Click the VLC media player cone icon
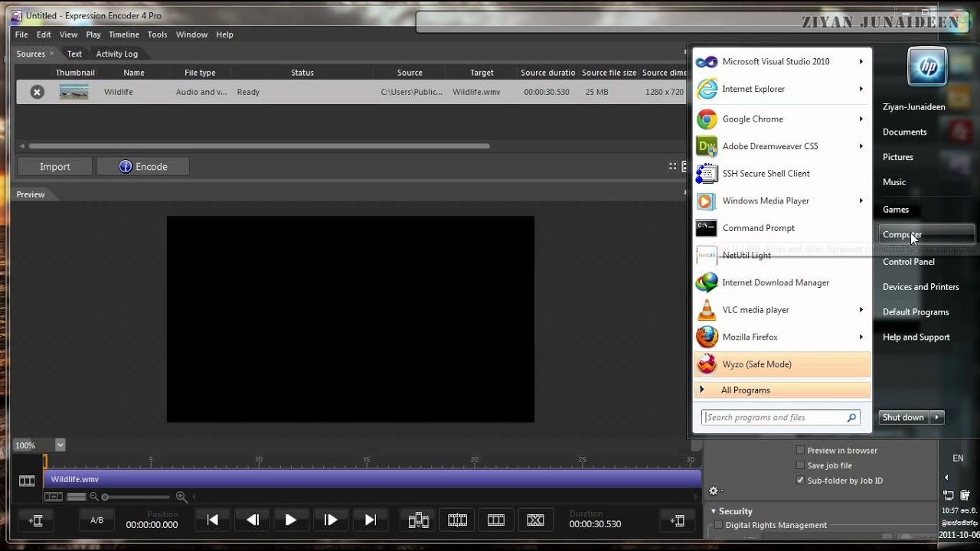 coord(707,310)
